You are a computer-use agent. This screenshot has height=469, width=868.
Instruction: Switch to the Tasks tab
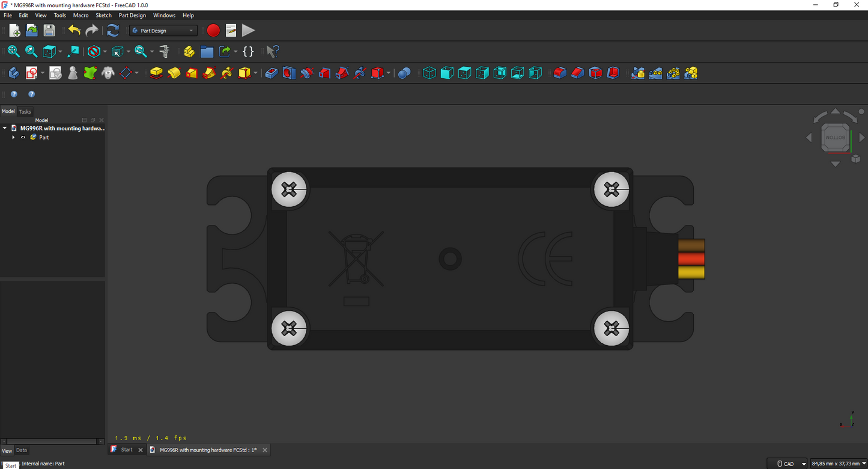(25, 112)
